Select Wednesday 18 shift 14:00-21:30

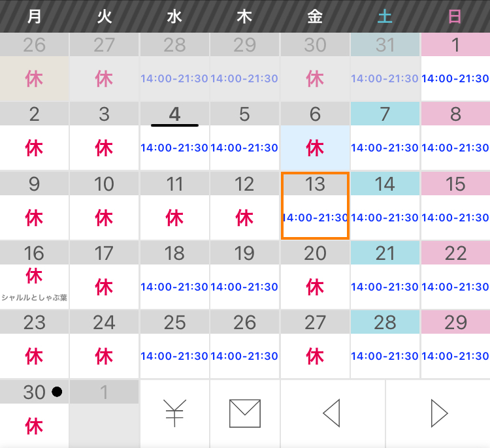click(x=174, y=287)
